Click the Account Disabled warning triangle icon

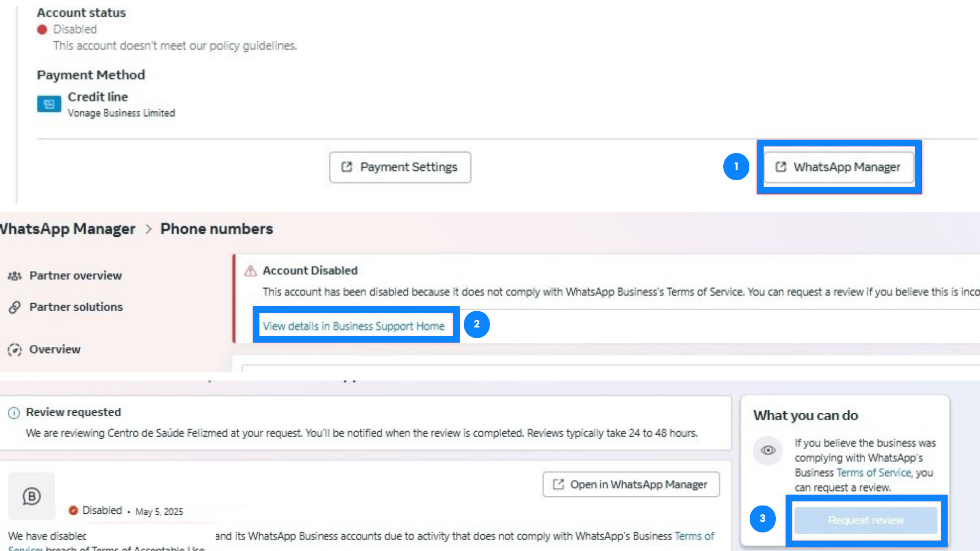[250, 271]
